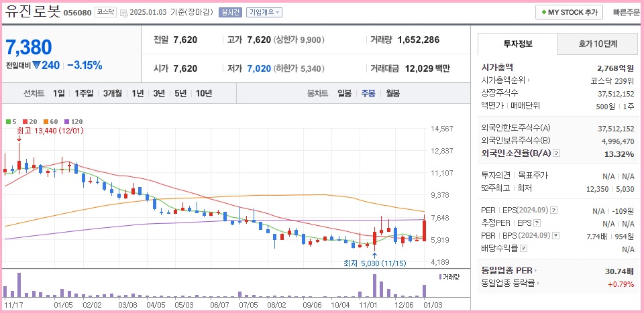Click the 시가총액 value 2,768억원
644x313 pixels.
tap(615, 68)
